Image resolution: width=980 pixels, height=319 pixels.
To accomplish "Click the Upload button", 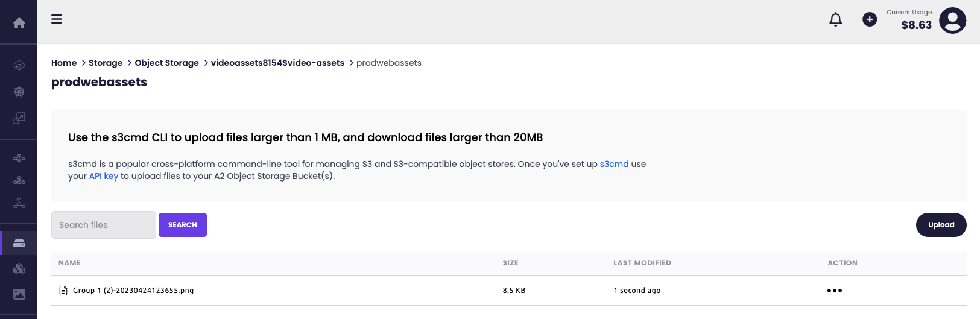I will 941,225.
